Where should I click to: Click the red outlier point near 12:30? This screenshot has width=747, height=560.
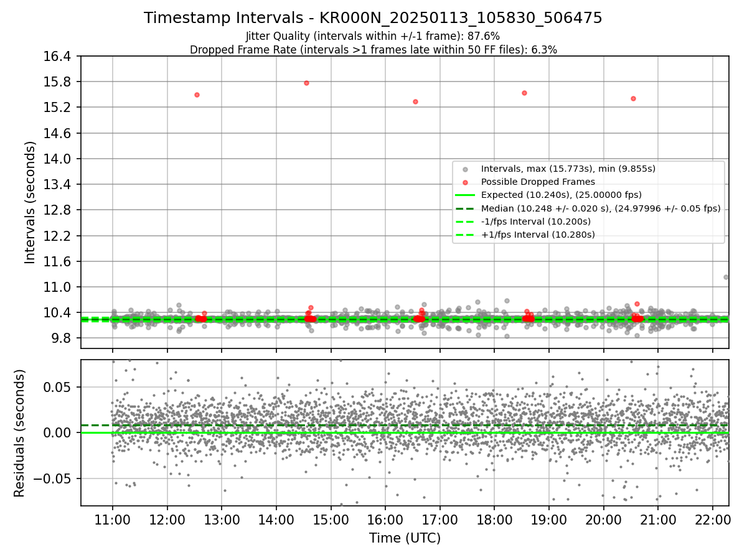pos(197,95)
